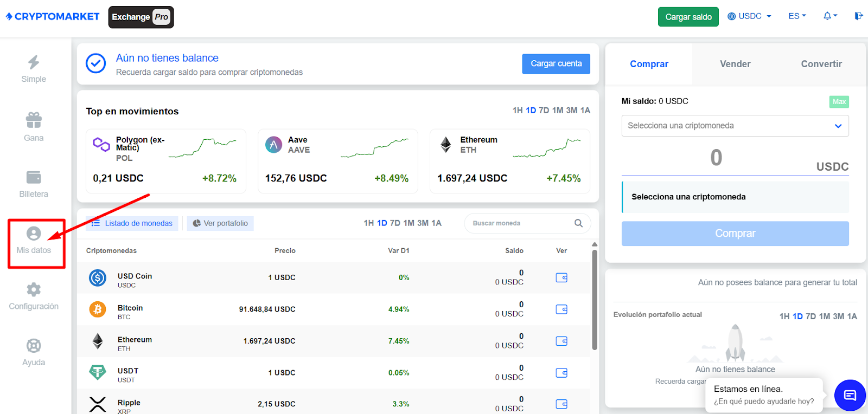868x414 pixels.
Task: Click the large Comprar submit button
Action: (735, 234)
